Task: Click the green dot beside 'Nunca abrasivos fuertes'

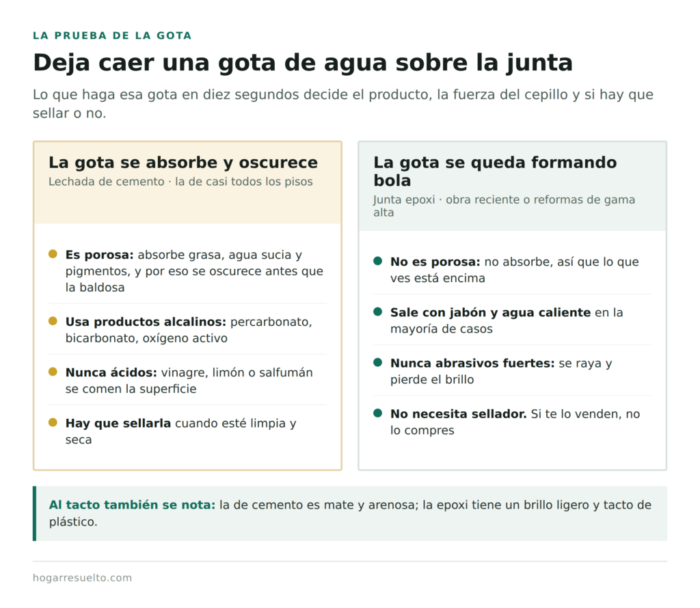Action: coord(377,362)
